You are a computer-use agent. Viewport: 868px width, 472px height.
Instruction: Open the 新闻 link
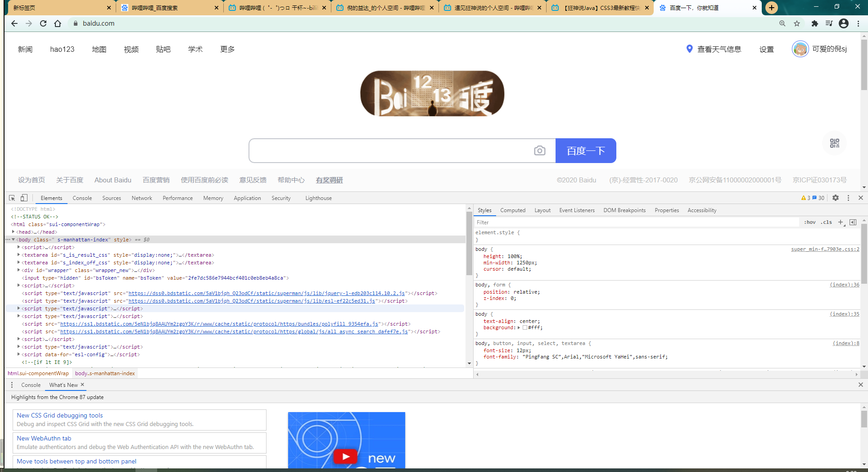pyautogui.click(x=25, y=49)
